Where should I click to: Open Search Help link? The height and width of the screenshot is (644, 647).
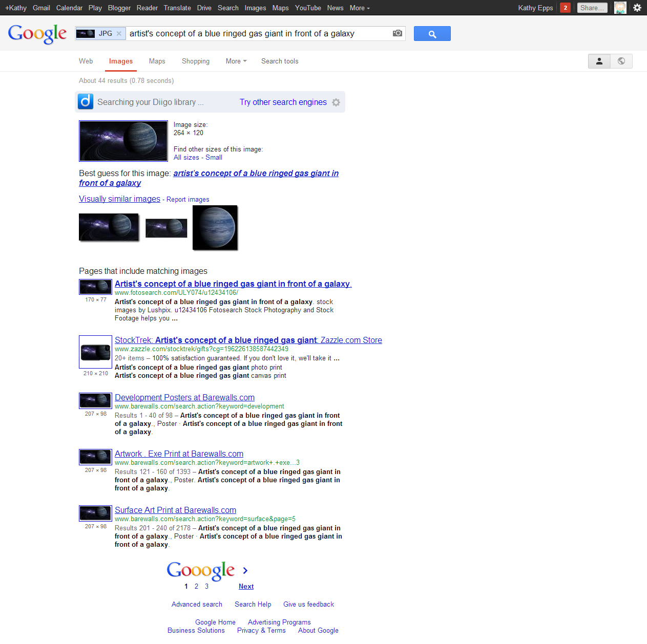pyautogui.click(x=253, y=604)
